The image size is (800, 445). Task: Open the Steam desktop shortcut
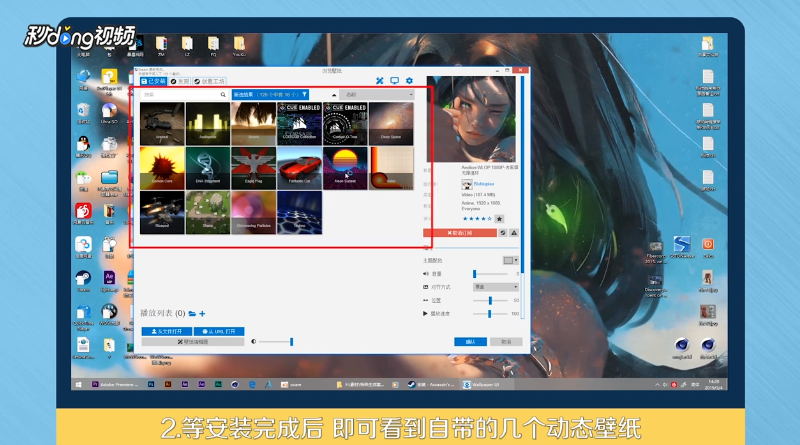tap(83, 281)
